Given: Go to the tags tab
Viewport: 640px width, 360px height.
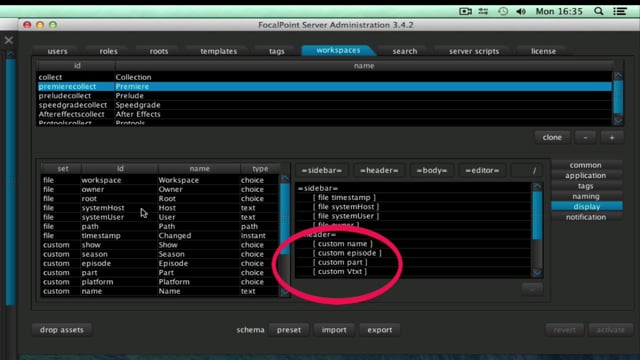Looking at the screenshot, I should pos(276,51).
